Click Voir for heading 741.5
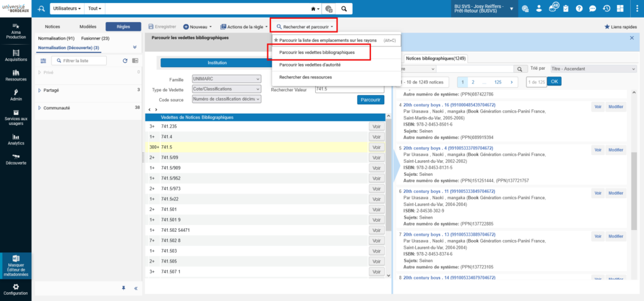The height and width of the screenshot is (301, 644). point(376,147)
